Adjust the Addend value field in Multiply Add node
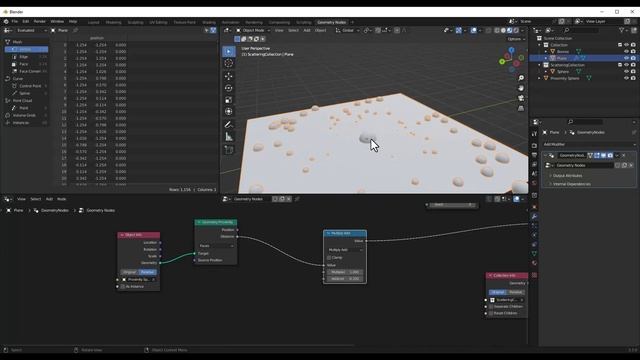640x360 pixels. pyautogui.click(x=345, y=279)
